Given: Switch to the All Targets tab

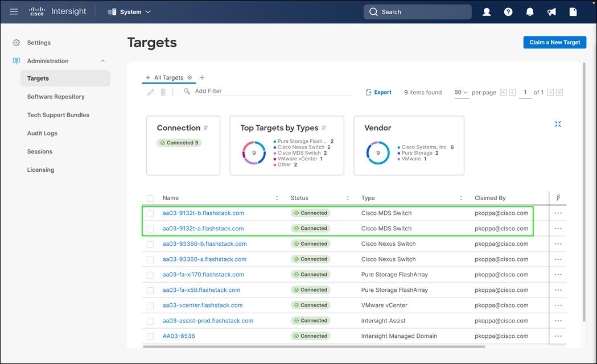Looking at the screenshot, I should pyautogui.click(x=168, y=77).
